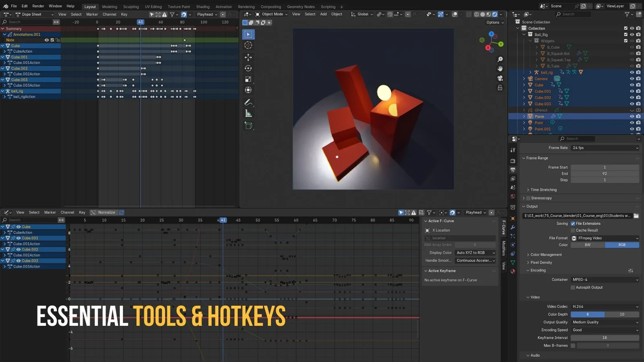The width and height of the screenshot is (644, 362).
Task: Select the Rotate tool
Action: [x=248, y=68]
